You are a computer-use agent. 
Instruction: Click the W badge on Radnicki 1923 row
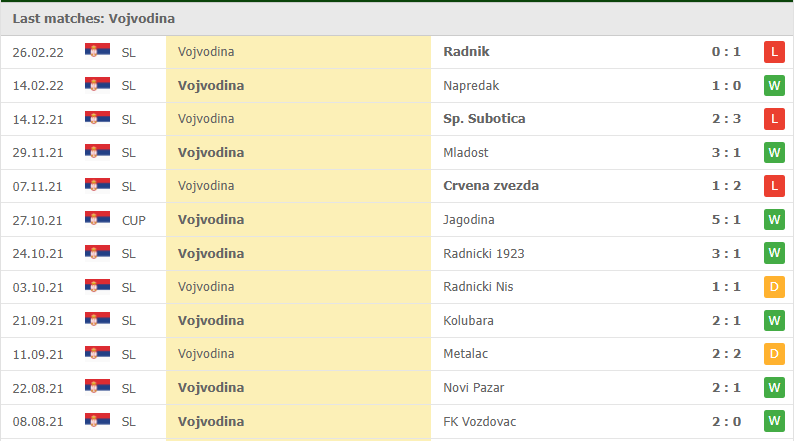point(774,253)
